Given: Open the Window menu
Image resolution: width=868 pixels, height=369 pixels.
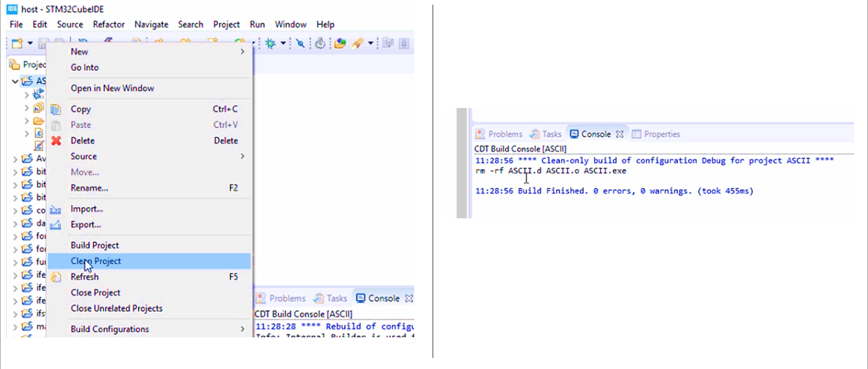Looking at the screenshot, I should [291, 24].
